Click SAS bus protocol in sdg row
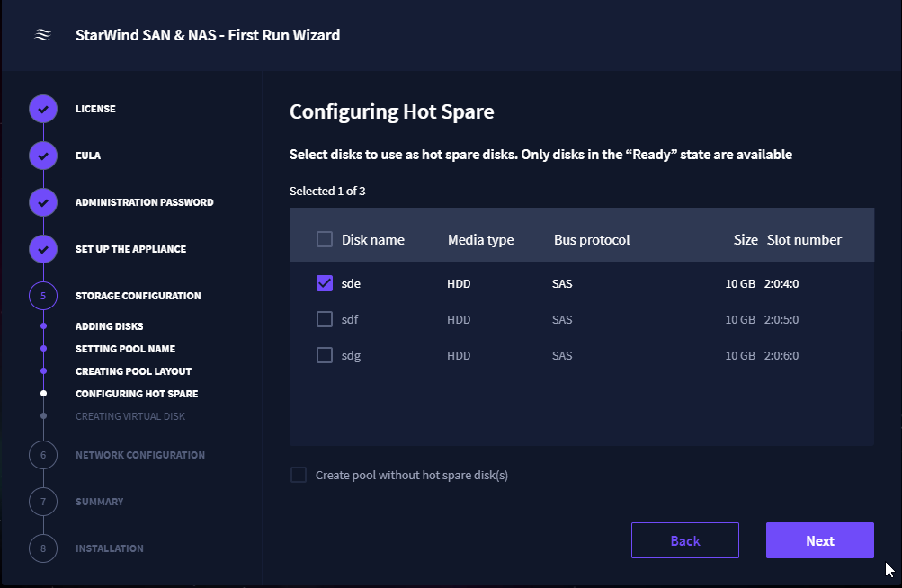902x588 pixels. (x=562, y=355)
